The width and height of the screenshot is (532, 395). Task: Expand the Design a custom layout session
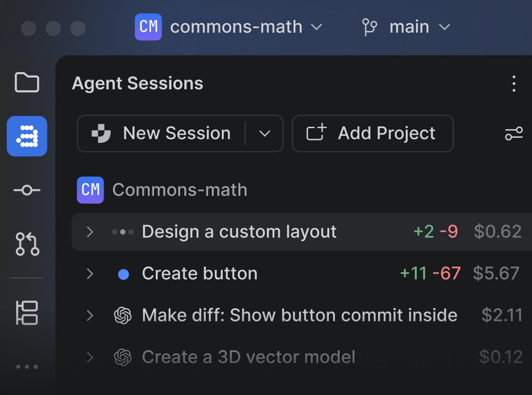click(x=90, y=232)
